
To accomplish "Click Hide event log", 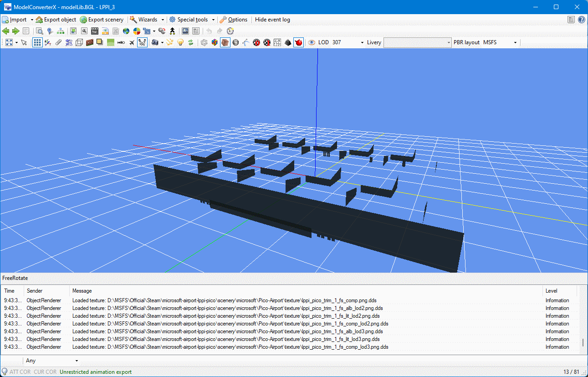I will click(272, 20).
